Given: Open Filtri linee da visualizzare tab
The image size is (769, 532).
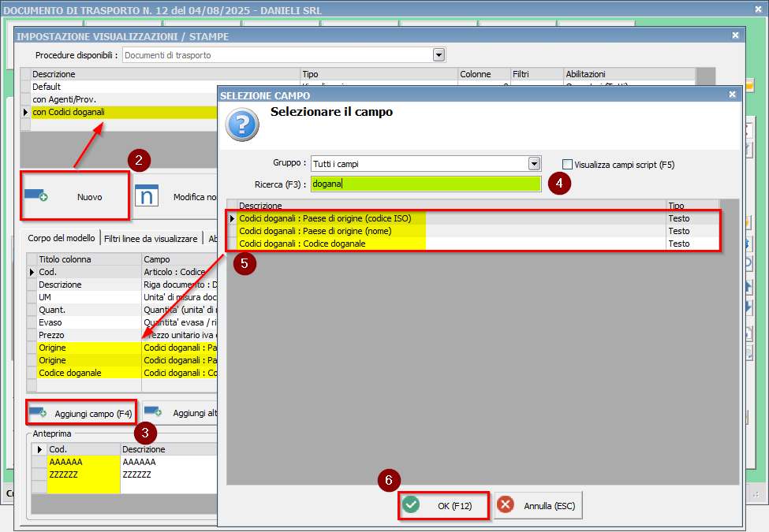Looking at the screenshot, I should pos(151,238).
